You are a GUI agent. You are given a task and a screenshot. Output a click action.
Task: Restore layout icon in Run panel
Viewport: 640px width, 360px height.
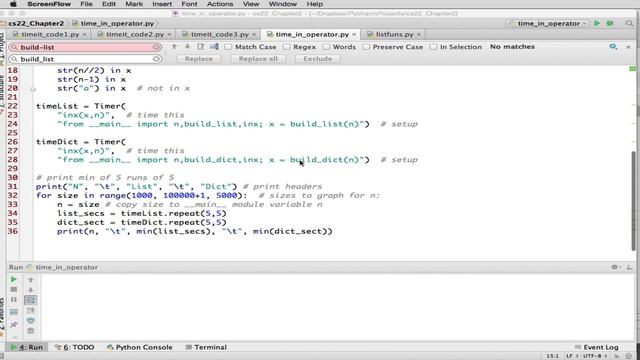(x=13, y=312)
